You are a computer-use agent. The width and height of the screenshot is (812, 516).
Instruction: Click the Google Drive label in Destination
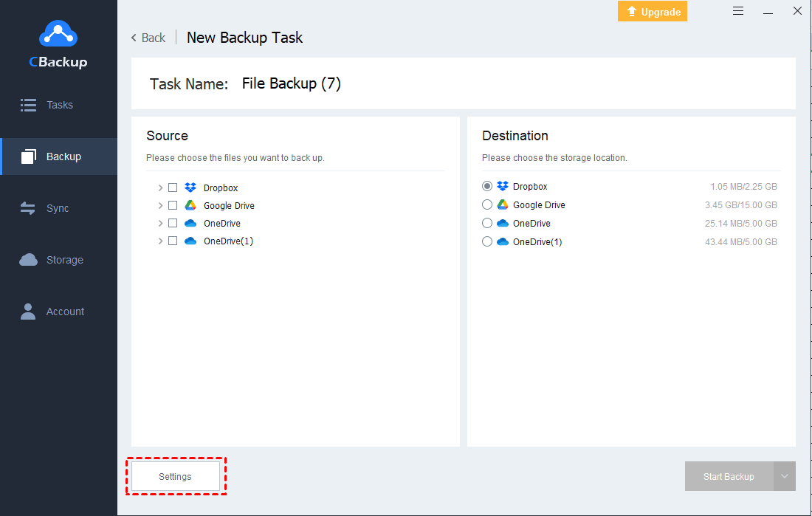539,205
